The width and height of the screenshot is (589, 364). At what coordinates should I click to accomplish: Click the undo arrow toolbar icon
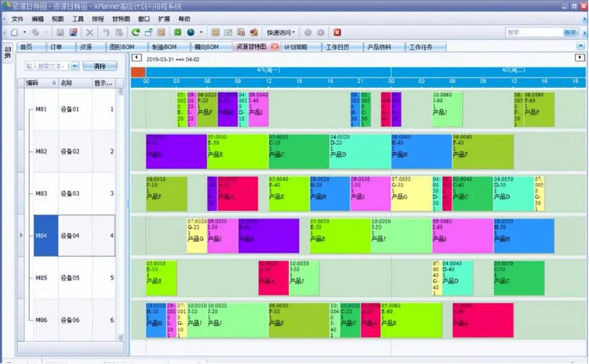(x=106, y=32)
